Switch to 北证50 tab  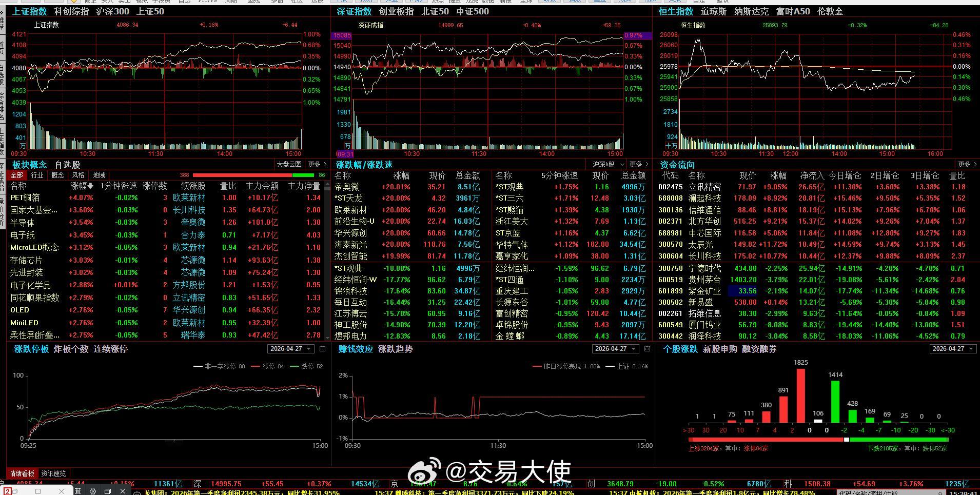(x=435, y=11)
